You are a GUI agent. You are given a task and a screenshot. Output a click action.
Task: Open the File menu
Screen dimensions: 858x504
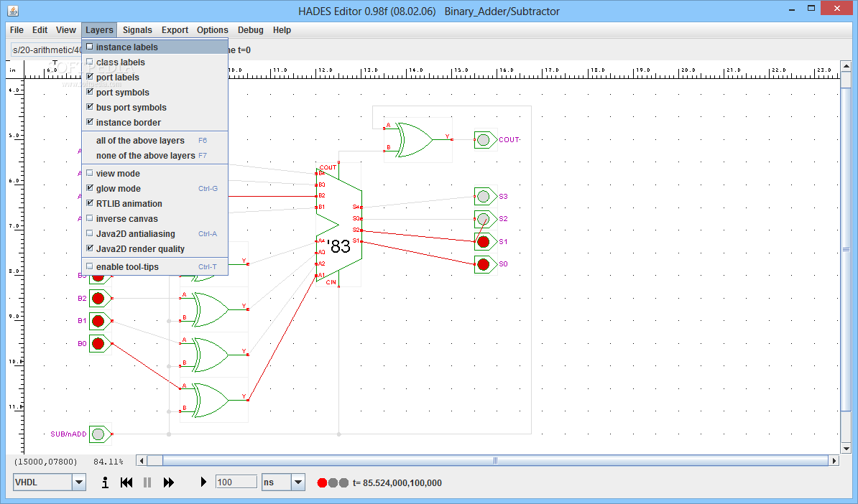pos(17,30)
